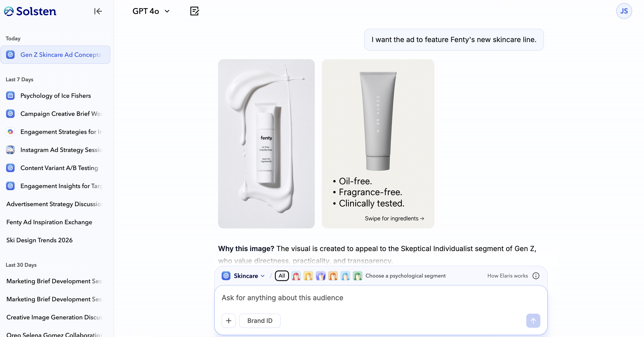Click the Campaign Creative Brief chat icon

(x=10, y=114)
